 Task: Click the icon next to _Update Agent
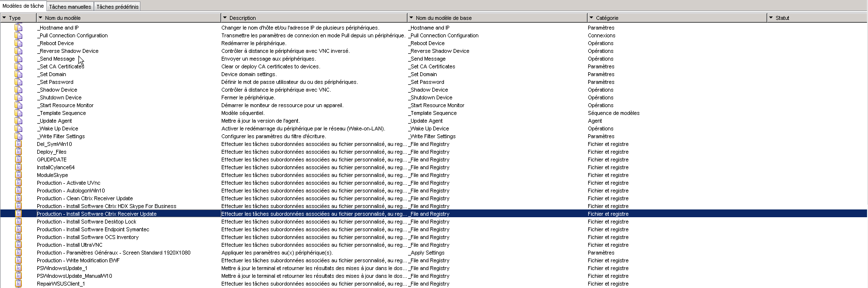coord(18,121)
